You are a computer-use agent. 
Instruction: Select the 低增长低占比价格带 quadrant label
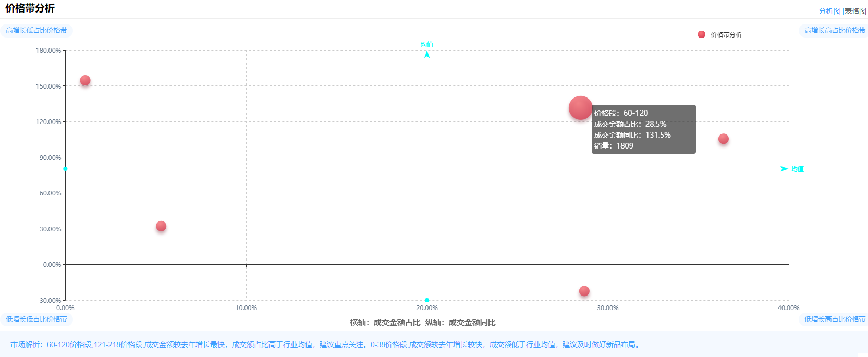pos(36,319)
